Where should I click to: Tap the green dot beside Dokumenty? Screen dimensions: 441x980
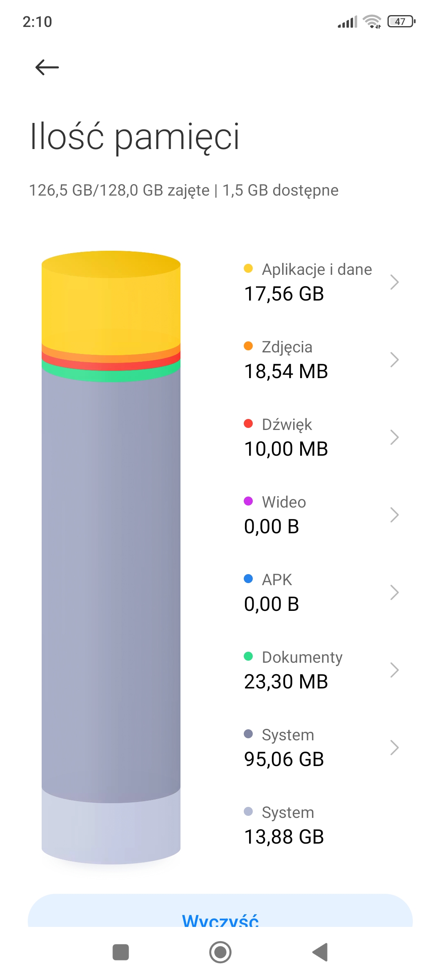click(x=248, y=656)
